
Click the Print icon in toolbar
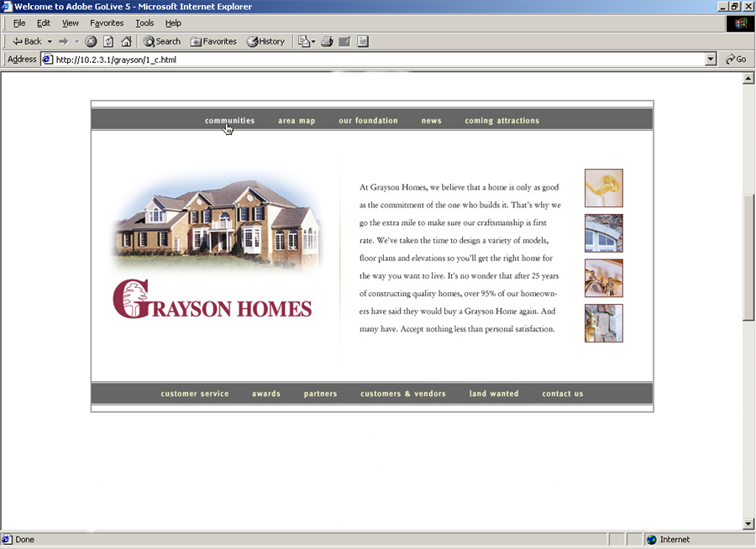click(327, 41)
